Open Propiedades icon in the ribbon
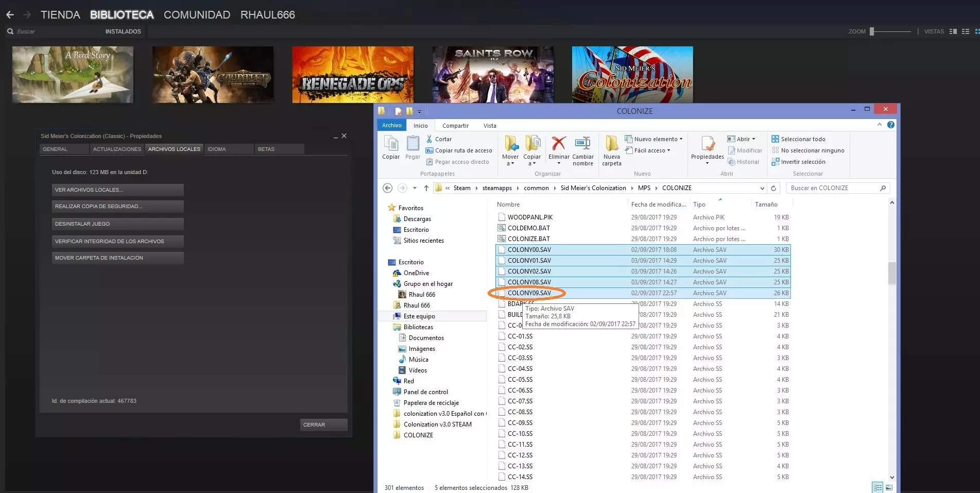This screenshot has width=980, height=493. click(x=707, y=145)
